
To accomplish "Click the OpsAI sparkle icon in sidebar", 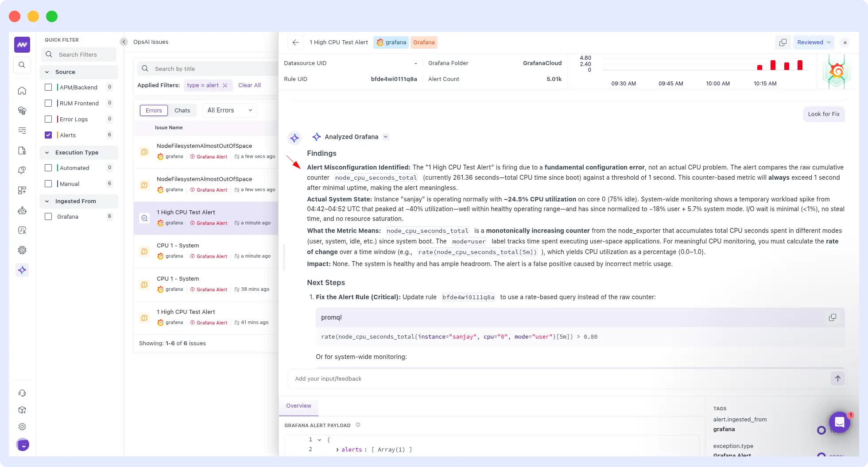I will [x=22, y=270].
